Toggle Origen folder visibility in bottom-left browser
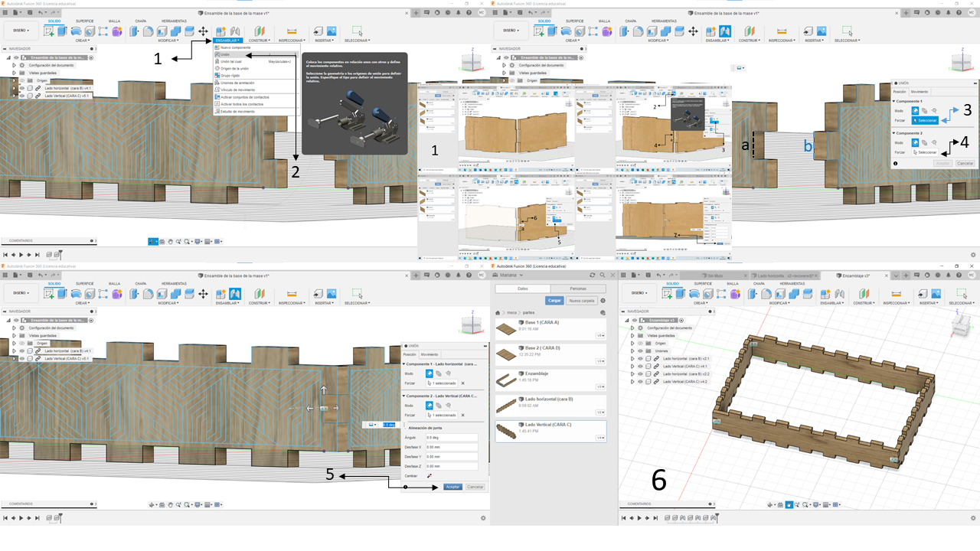980x551 pixels. coord(21,344)
